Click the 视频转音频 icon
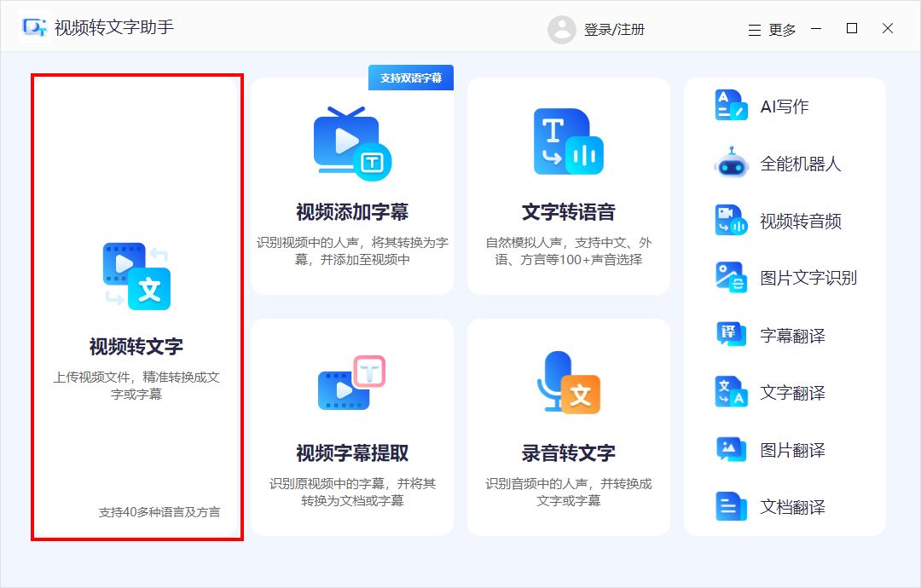 coord(731,221)
